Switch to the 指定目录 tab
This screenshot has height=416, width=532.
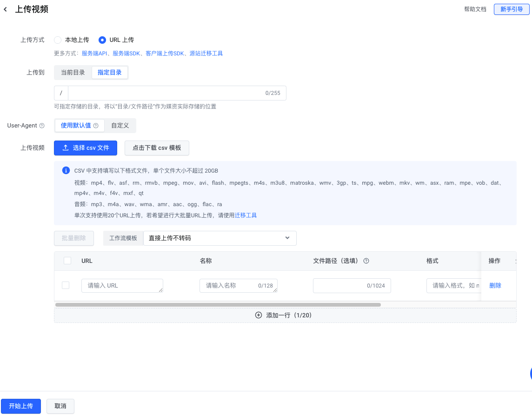(110, 73)
